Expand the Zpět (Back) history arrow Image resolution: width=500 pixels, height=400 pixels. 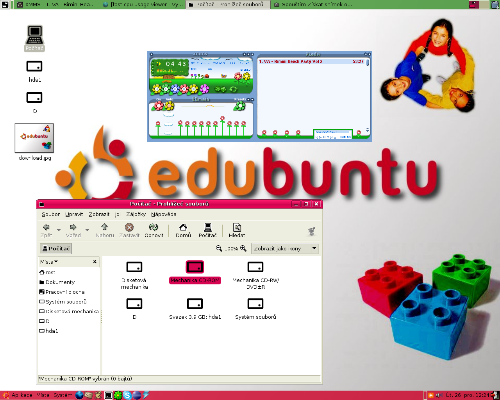pyautogui.click(x=59, y=230)
